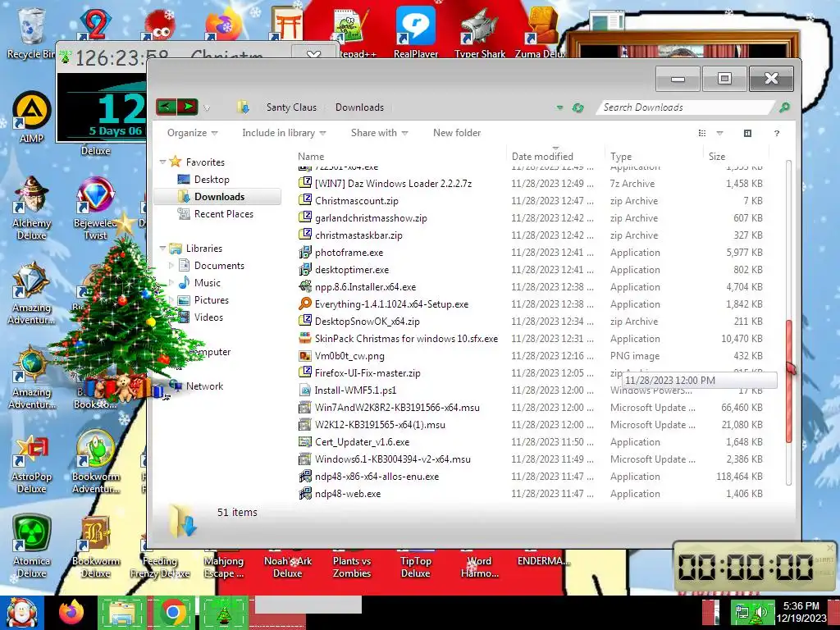Image resolution: width=840 pixels, height=630 pixels.
Task: Click New folder button
Action: tap(456, 133)
